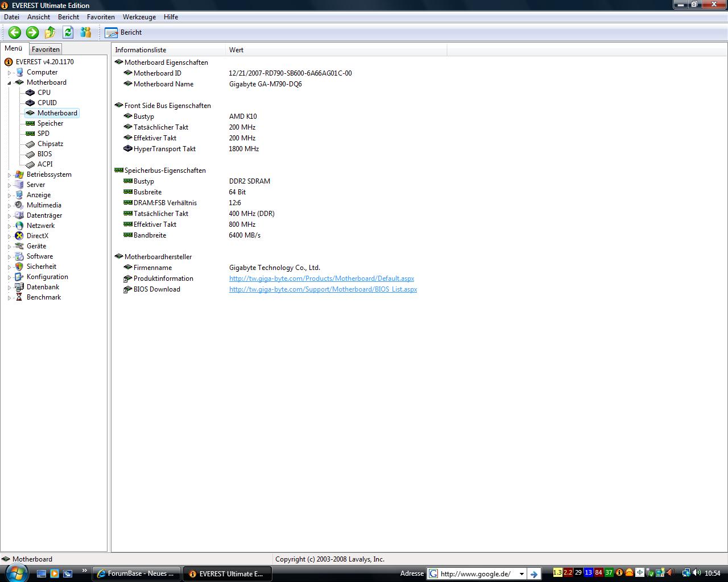Click the 10:54 clock in tray
This screenshot has width=728, height=582.
click(x=712, y=573)
